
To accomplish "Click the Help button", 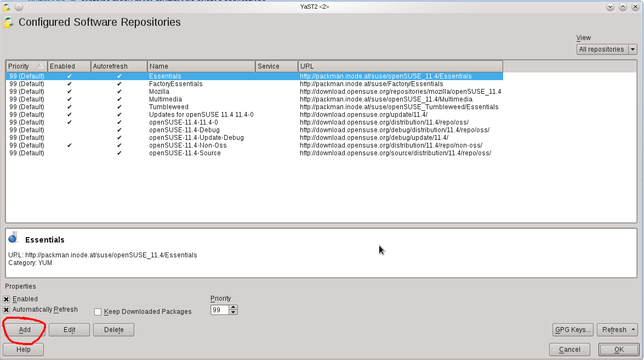I will point(23,350).
